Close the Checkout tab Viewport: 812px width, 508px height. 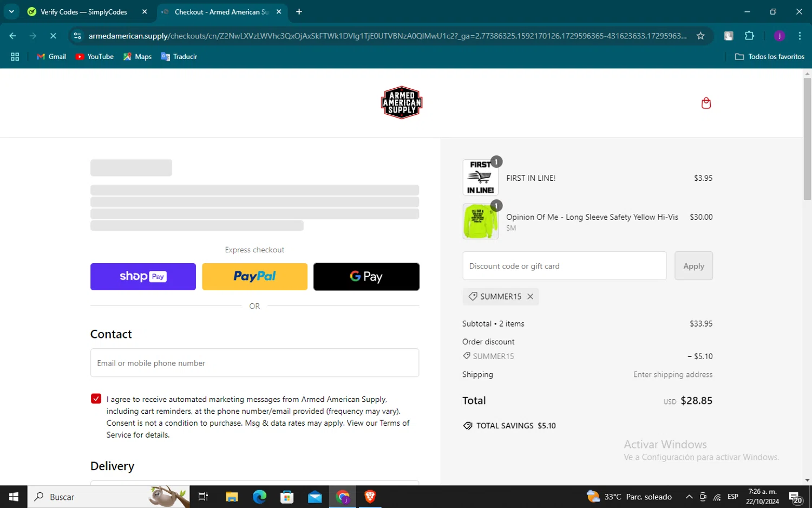279,12
